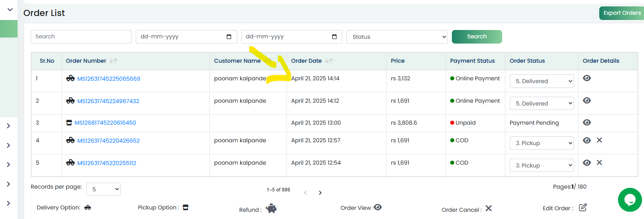
Task: View details of order MS12681745220616450
Action: coord(587,122)
